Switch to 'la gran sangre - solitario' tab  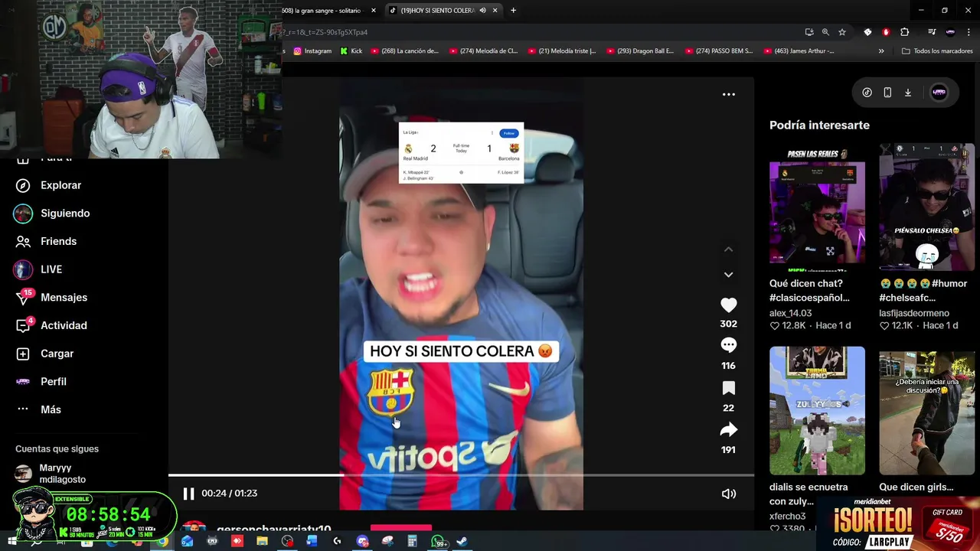point(322,11)
